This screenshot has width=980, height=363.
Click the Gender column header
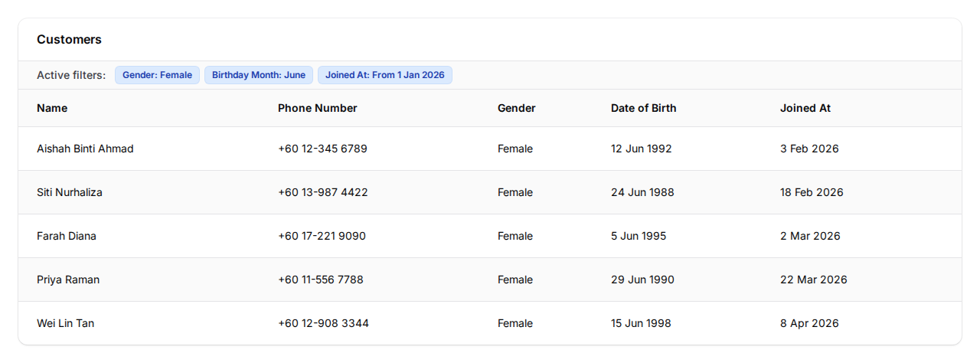pyautogui.click(x=517, y=108)
